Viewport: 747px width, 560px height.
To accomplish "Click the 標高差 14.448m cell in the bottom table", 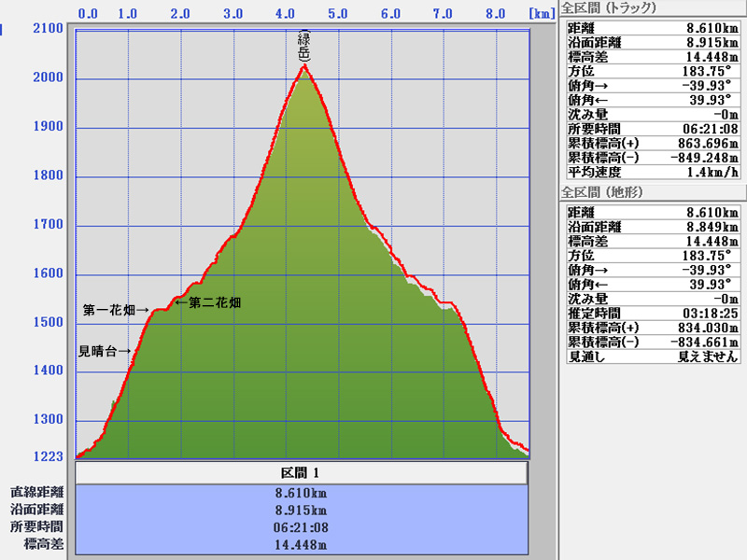I will (x=302, y=544).
